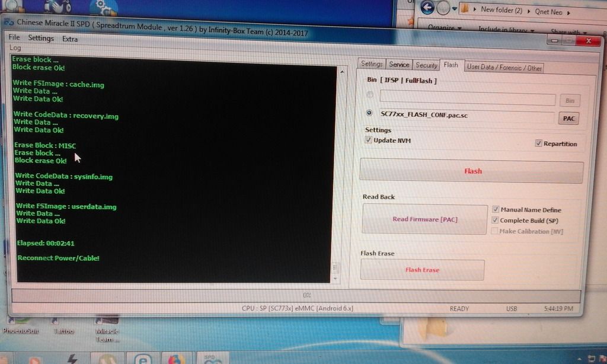Click the PAC file path field

tap(467, 116)
